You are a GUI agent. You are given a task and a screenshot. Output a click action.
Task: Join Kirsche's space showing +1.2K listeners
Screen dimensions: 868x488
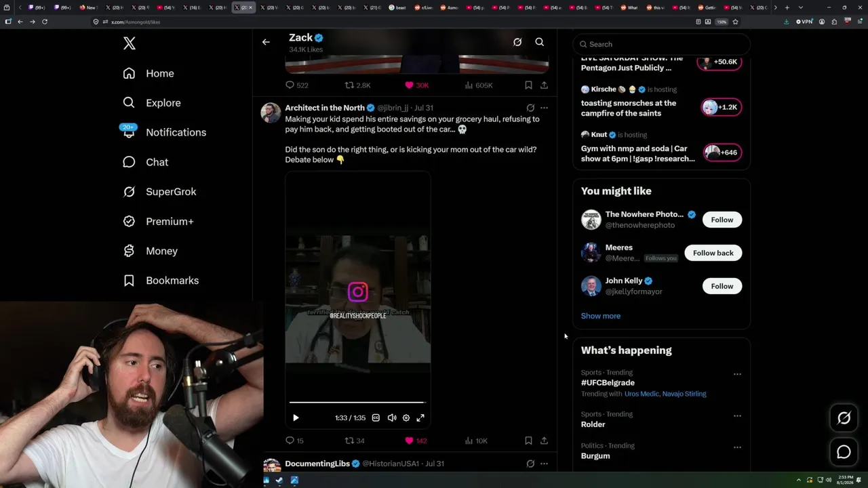pos(721,107)
